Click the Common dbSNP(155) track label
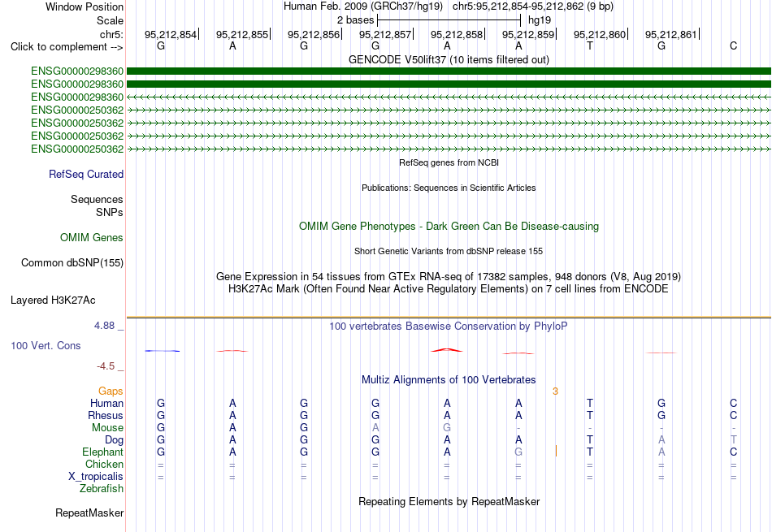The image size is (772, 532). click(72, 263)
